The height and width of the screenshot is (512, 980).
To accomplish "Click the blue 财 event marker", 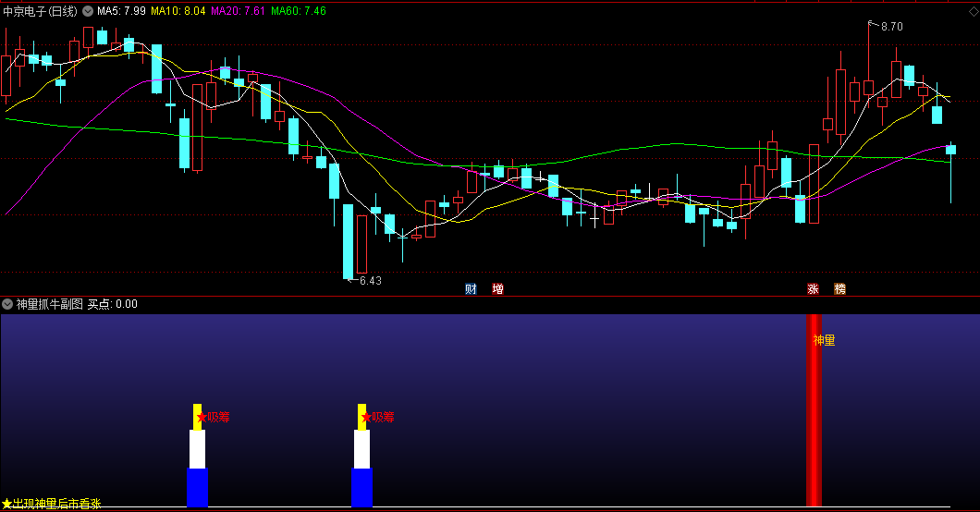I will click(471, 288).
